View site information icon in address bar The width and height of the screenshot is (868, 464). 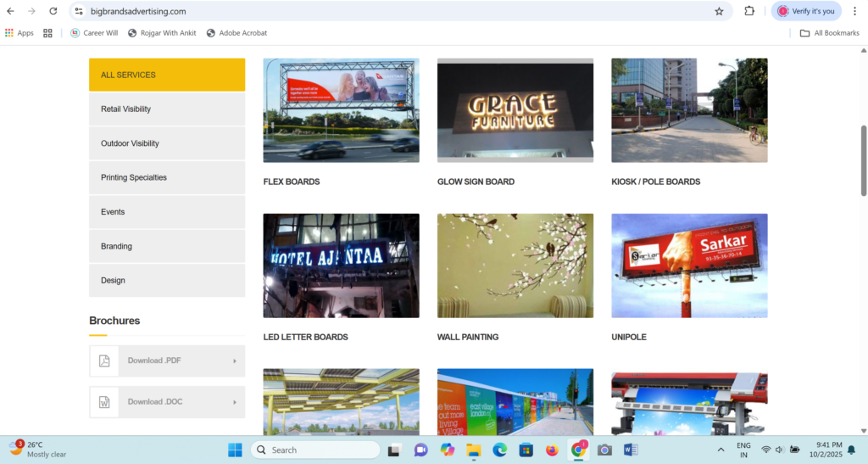click(79, 11)
